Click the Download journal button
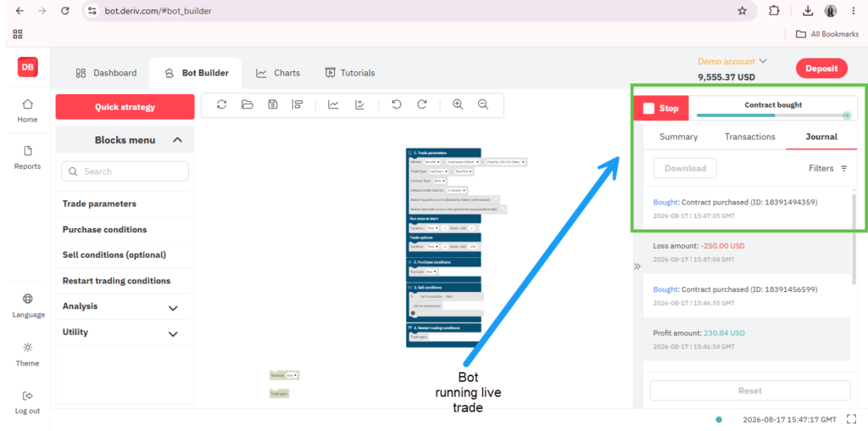Viewport: 868px width, 431px height. tap(685, 168)
